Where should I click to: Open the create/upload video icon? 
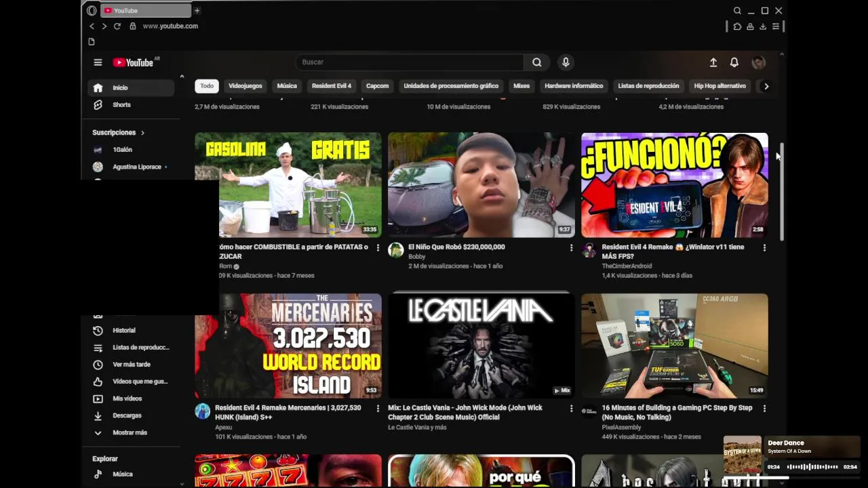pos(713,62)
